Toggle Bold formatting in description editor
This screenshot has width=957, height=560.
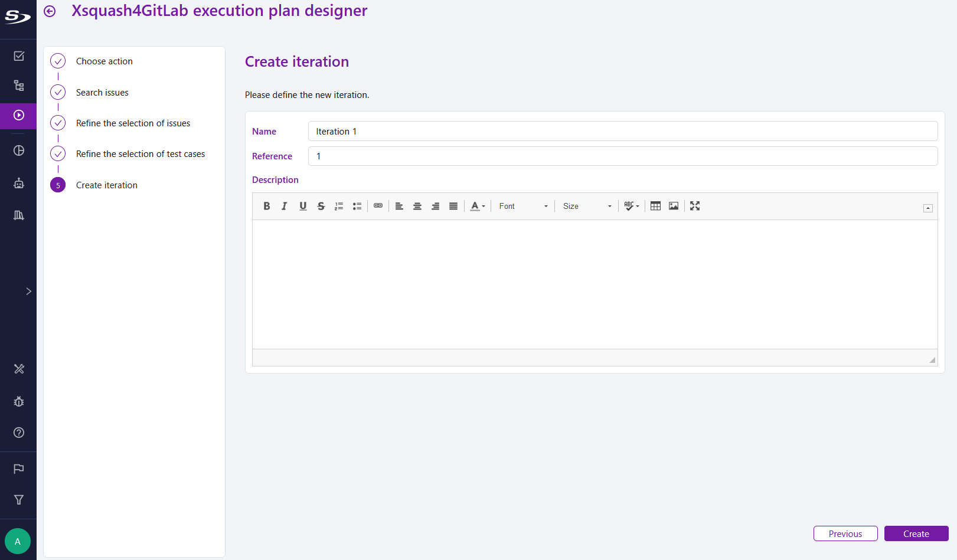267,206
